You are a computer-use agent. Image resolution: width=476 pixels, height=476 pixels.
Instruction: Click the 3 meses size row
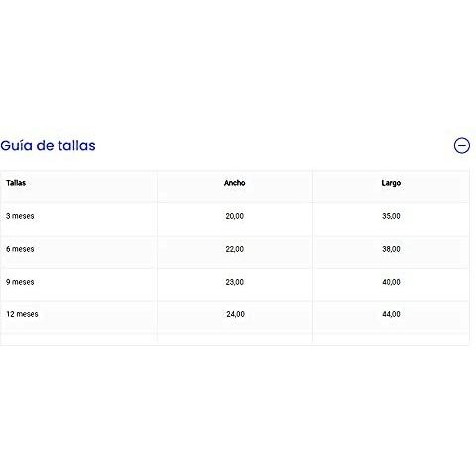[235, 216]
